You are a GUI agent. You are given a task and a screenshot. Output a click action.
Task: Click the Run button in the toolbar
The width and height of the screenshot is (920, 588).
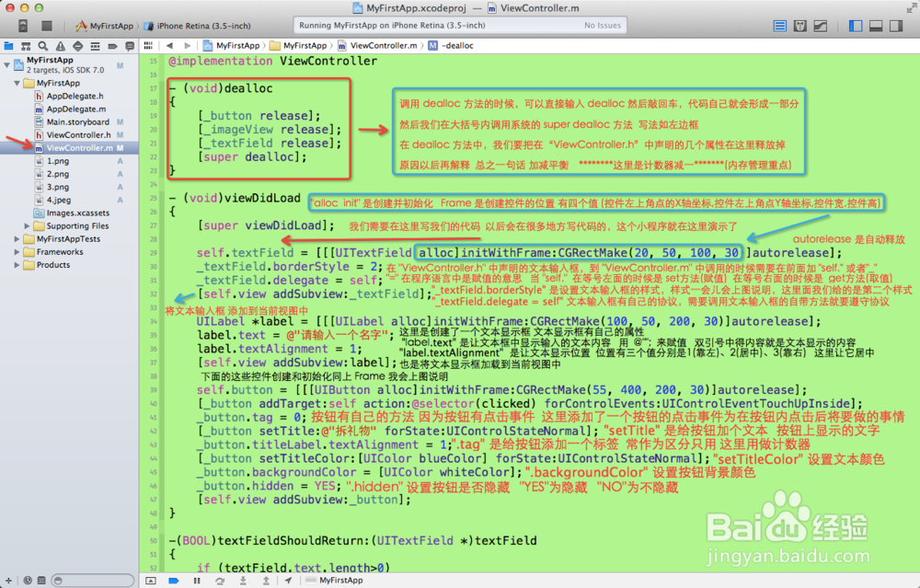pos(23,25)
